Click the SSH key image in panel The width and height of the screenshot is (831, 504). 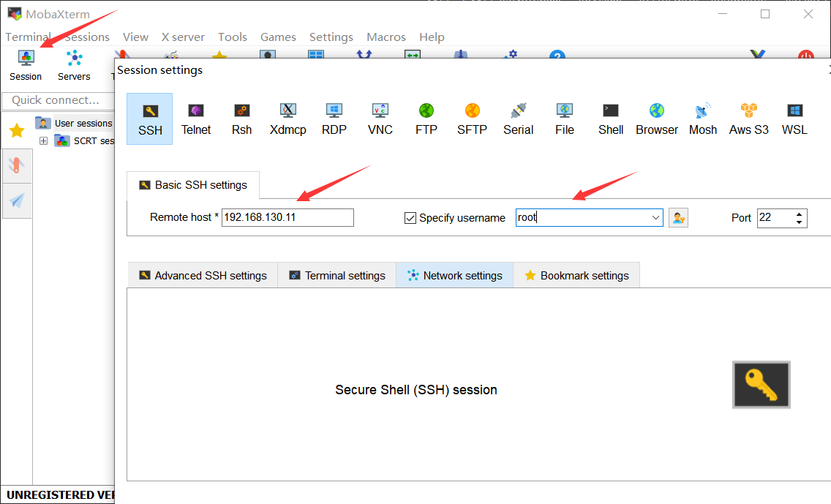coord(762,385)
